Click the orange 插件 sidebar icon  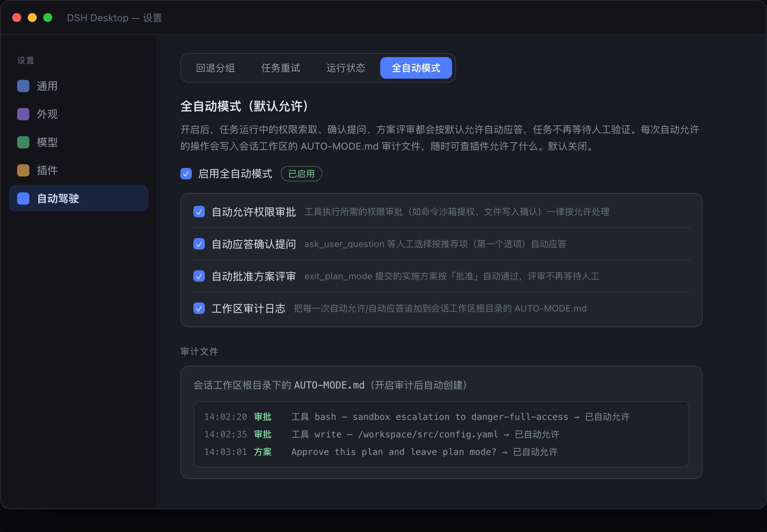(x=23, y=170)
